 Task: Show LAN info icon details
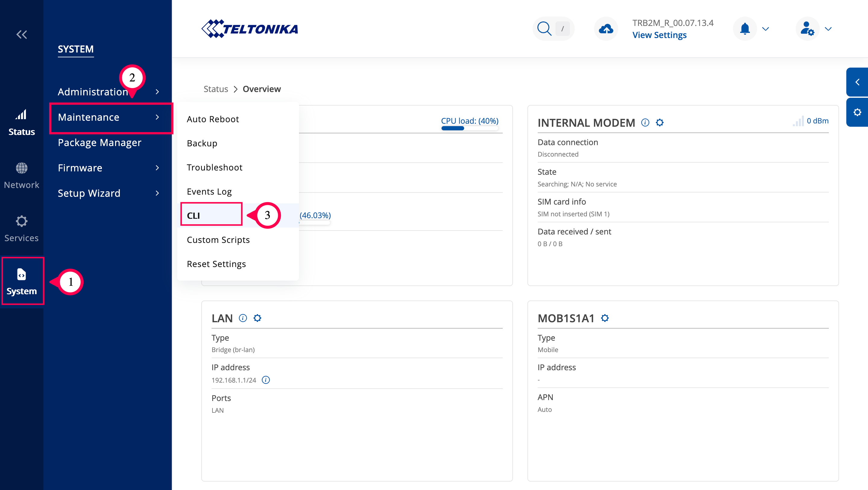[x=243, y=318]
